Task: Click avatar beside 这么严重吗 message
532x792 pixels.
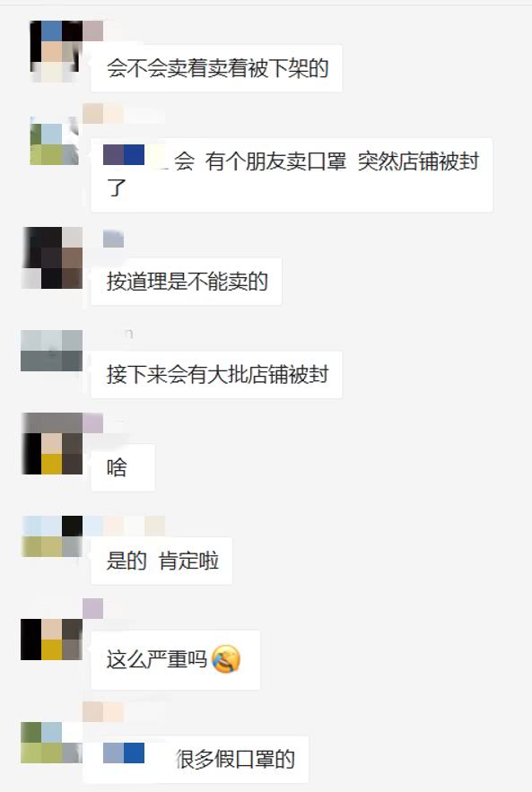Action: pos(51,640)
